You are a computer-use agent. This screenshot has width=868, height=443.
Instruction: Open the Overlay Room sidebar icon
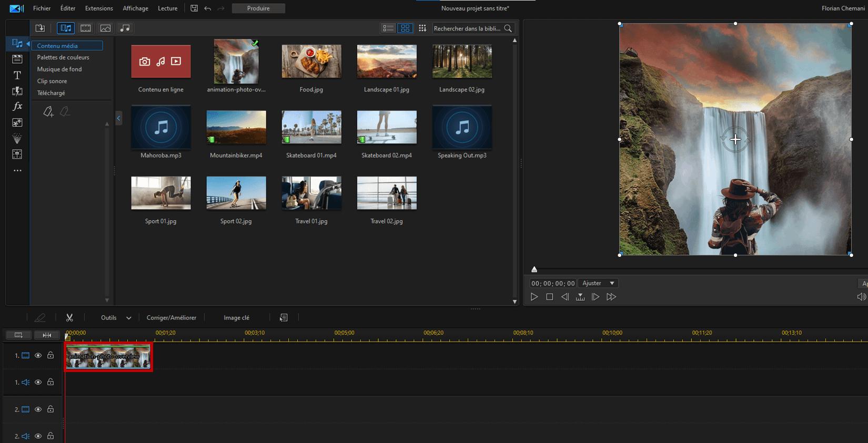(17, 122)
